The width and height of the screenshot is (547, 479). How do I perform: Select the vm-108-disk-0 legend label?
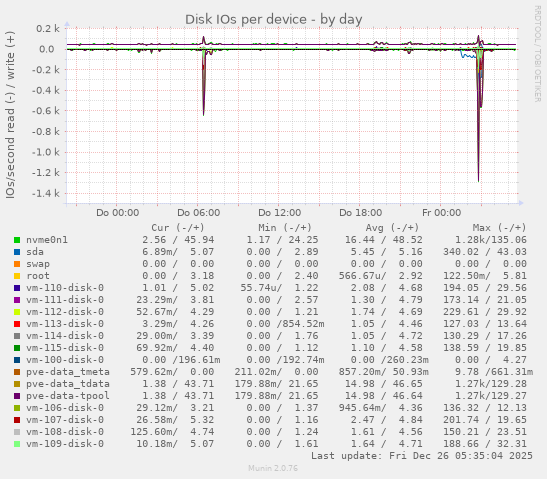[65, 432]
